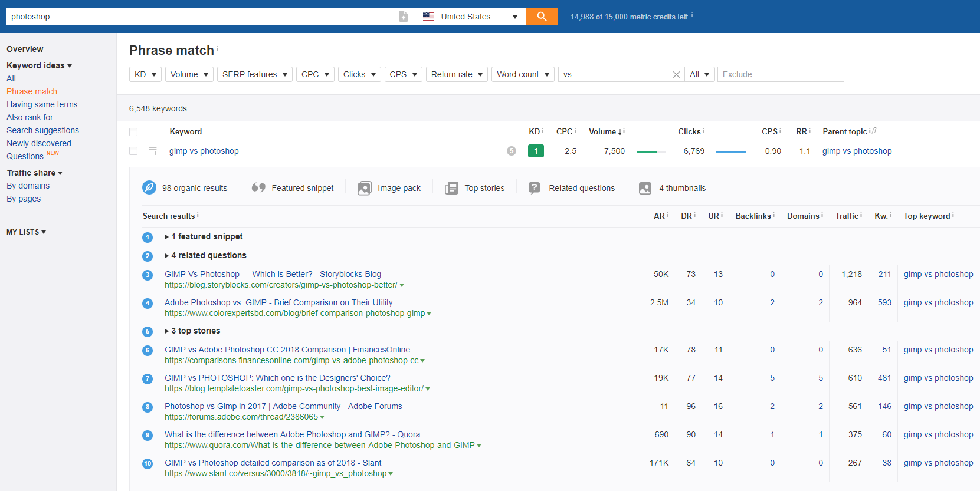Click position badge 1 next to featured snippet

148,237
